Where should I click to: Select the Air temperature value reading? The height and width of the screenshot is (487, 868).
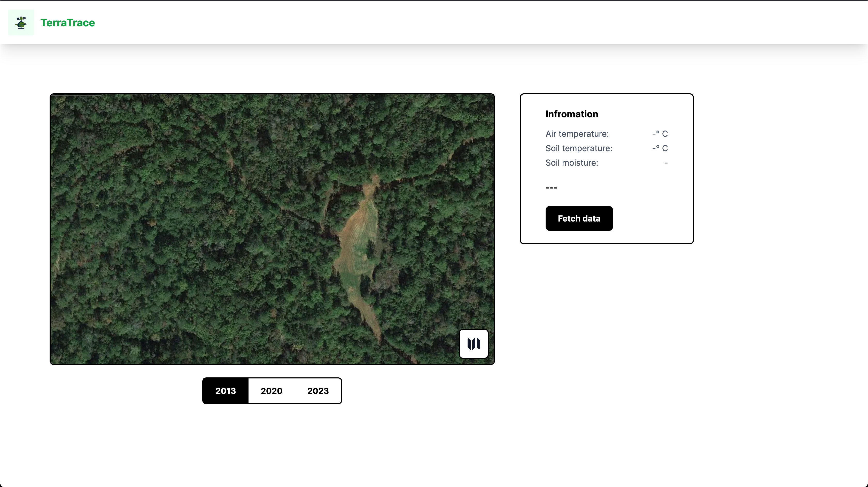pyautogui.click(x=660, y=134)
